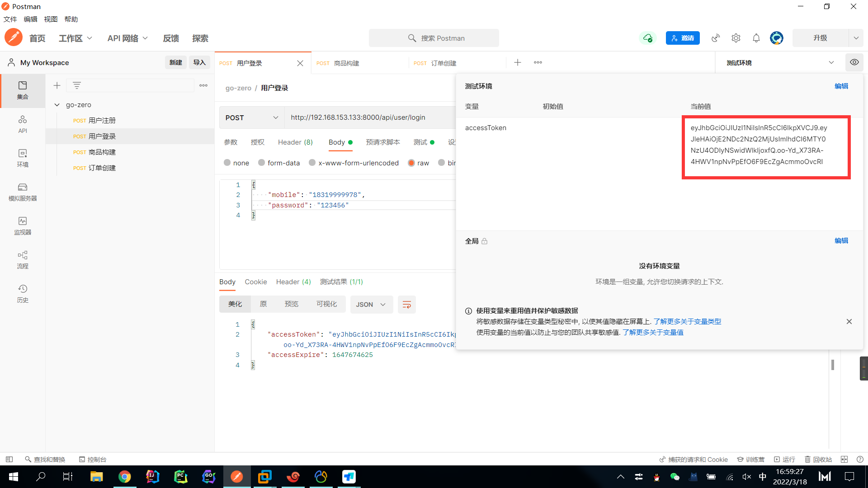Select x-www-form-urlencoded radio option
This screenshot has width=868, height=488.
tap(312, 163)
